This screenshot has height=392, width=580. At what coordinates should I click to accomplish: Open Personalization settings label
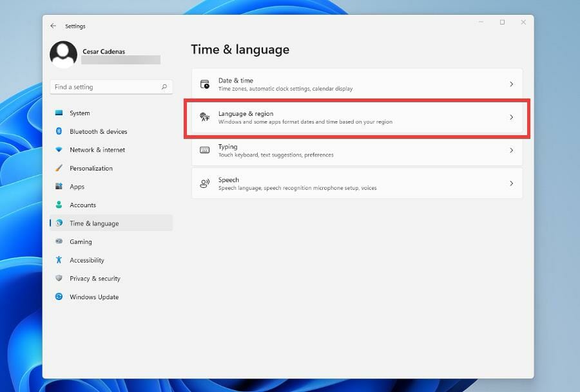click(91, 168)
